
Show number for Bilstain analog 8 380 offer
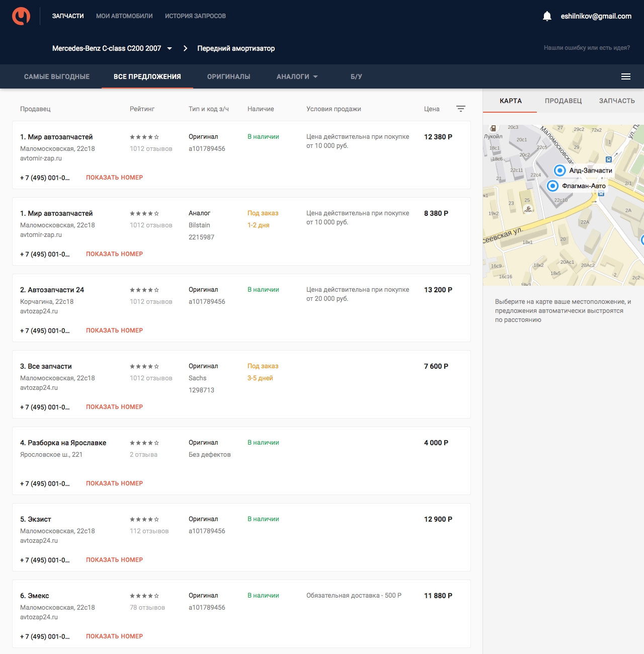pyautogui.click(x=114, y=254)
